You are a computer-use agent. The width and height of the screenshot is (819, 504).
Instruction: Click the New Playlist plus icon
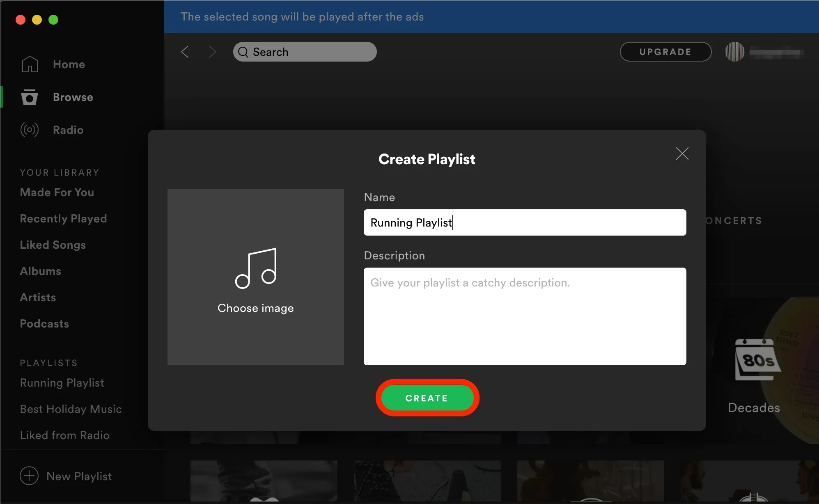point(29,476)
